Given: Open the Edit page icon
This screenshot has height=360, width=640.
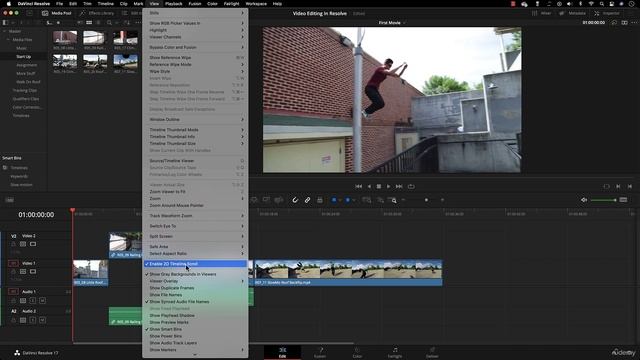Looking at the screenshot, I should (282, 352).
